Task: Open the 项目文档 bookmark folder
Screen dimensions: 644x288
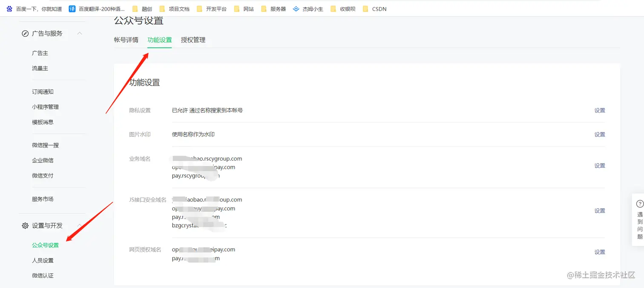Action: 174,9
